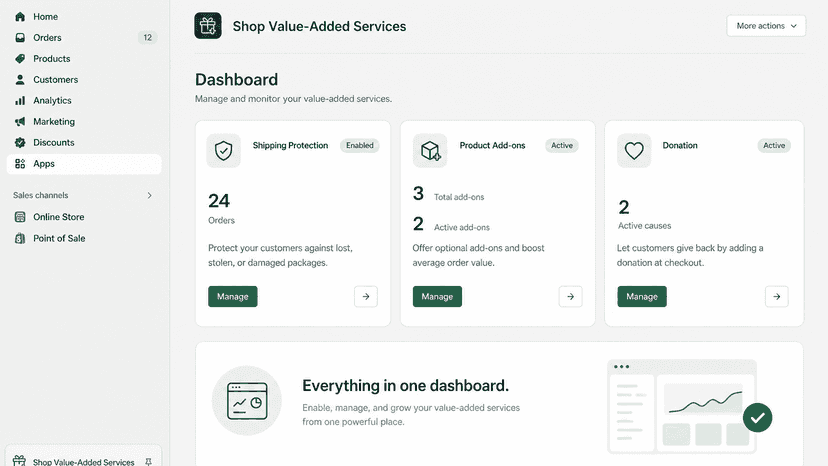Expand Sales channels with the chevron
The width and height of the screenshot is (828, 466).
[x=149, y=195]
